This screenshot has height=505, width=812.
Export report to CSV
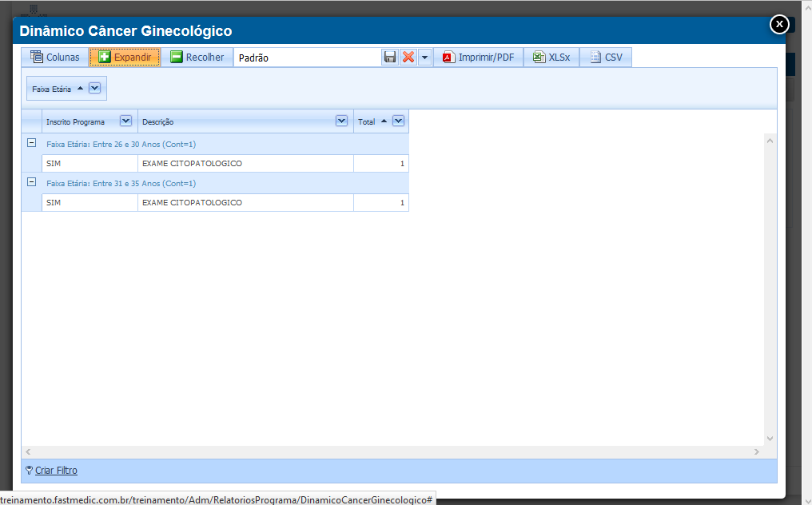coord(606,57)
